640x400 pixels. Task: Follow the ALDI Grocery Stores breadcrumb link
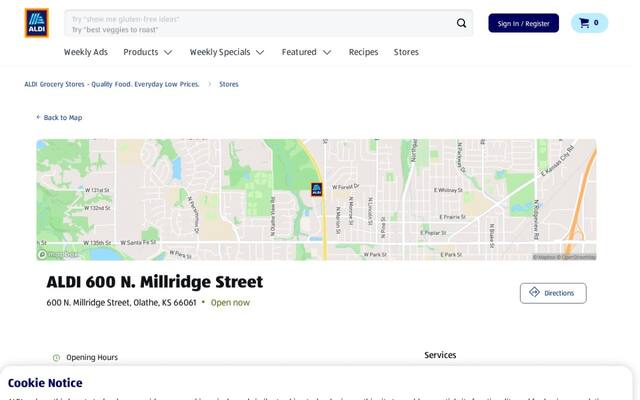[112, 84]
